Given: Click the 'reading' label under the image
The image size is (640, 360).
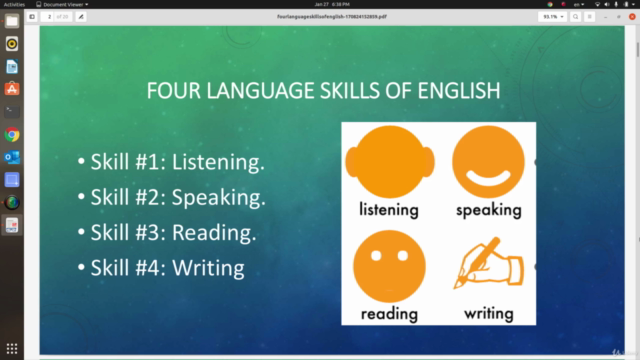Looking at the screenshot, I should click(389, 314).
